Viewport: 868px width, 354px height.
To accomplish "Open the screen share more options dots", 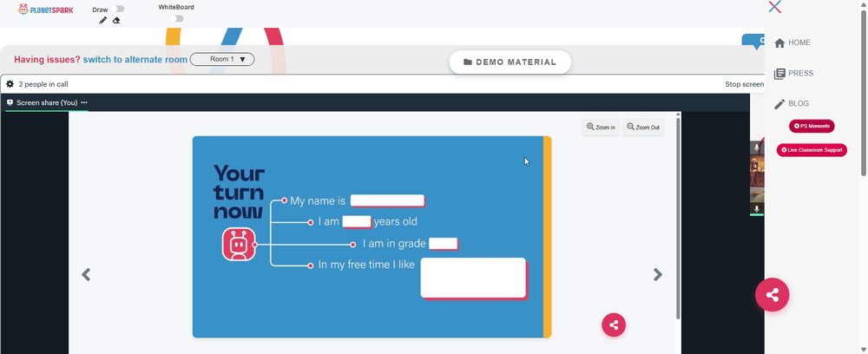I will click(x=84, y=103).
